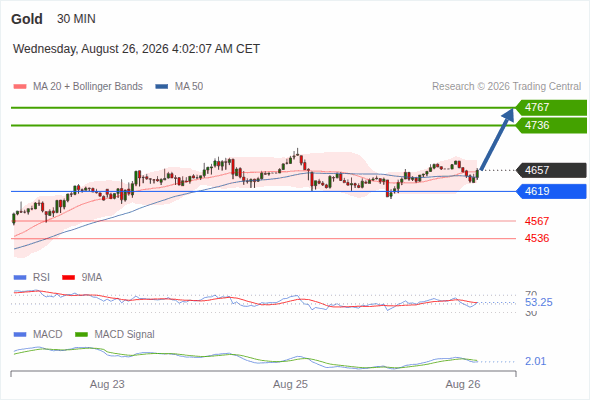Click the blue upward forecast arrow

497,139
